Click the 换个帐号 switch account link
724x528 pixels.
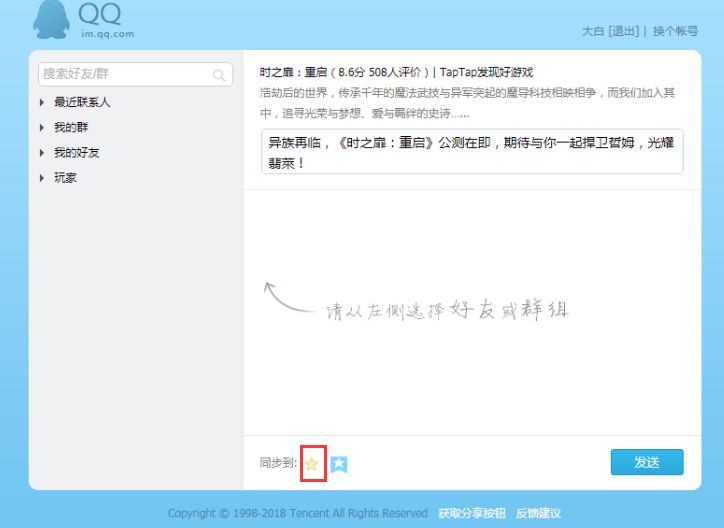tap(675, 31)
